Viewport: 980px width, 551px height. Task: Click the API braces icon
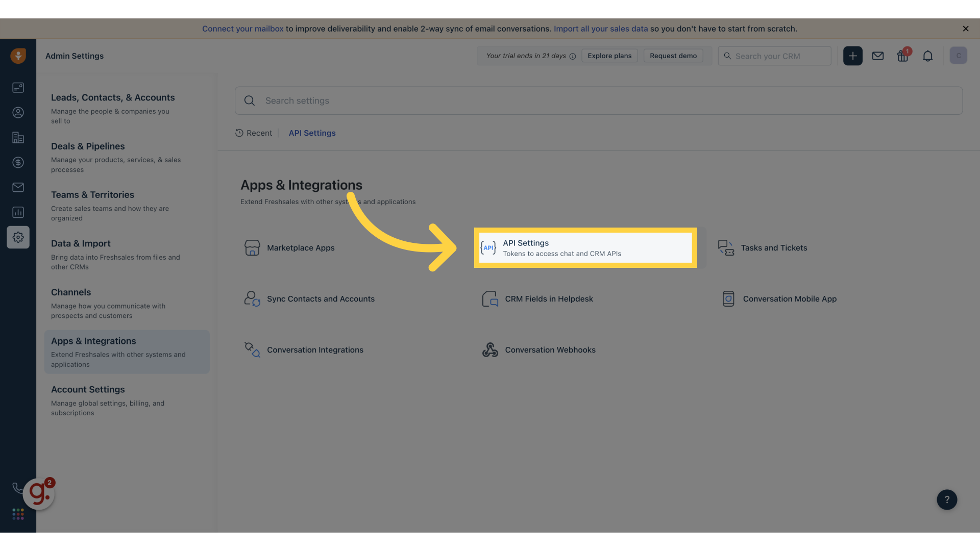click(x=488, y=248)
